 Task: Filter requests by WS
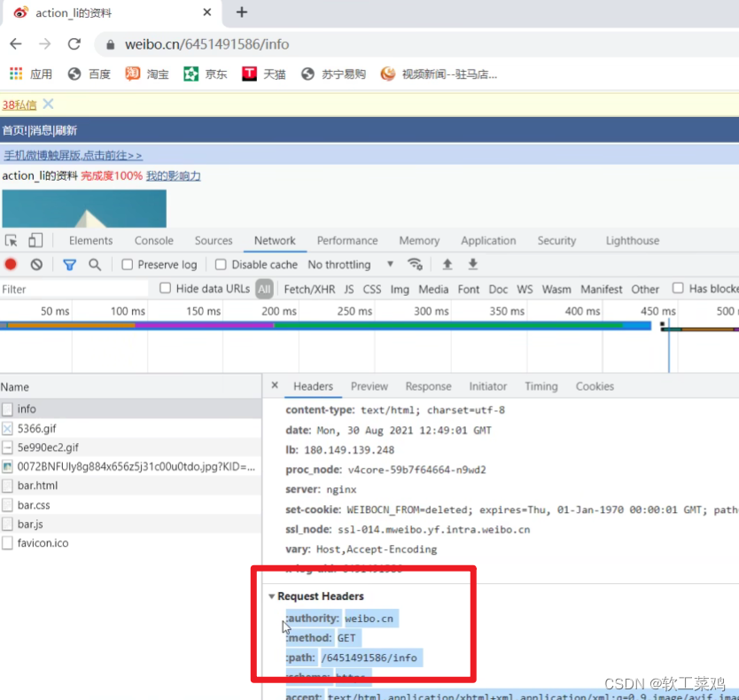point(525,289)
